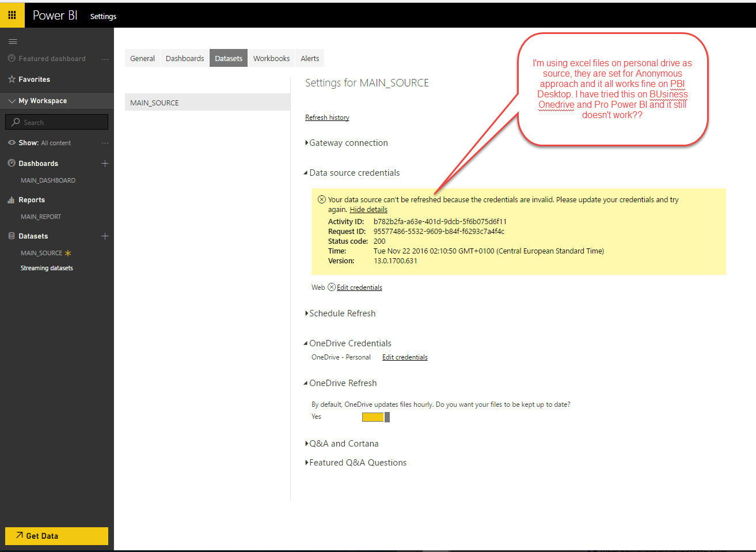Screen dimensions: 756x552
Task: Click the Favorites star icon
Action: click(12, 79)
